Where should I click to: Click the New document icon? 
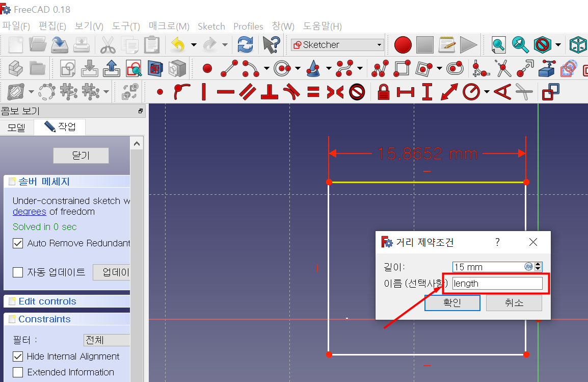[15, 45]
